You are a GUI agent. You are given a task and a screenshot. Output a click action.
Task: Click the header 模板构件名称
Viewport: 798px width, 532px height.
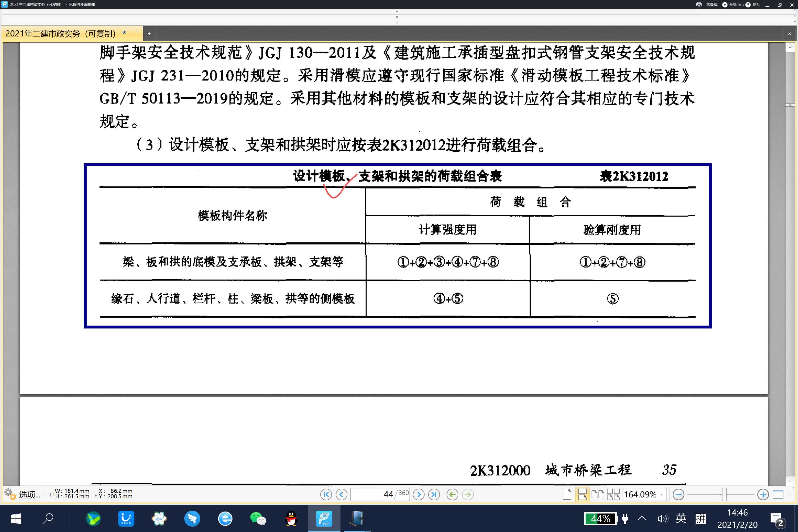click(x=232, y=215)
